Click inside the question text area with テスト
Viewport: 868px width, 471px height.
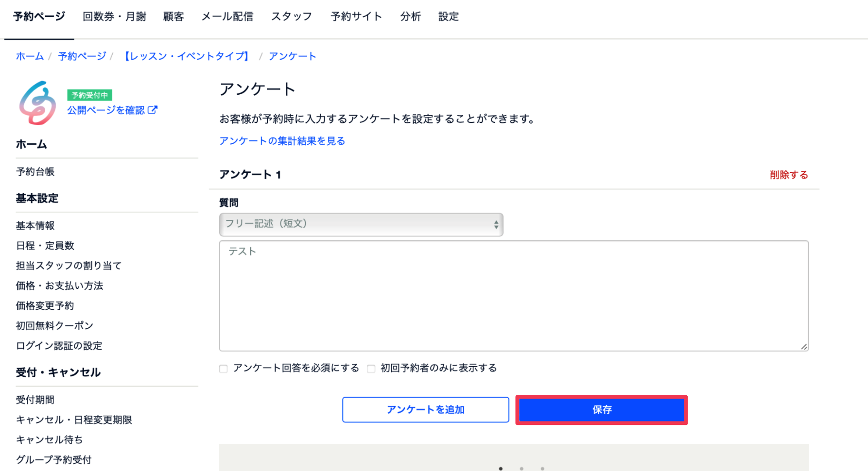coord(514,296)
